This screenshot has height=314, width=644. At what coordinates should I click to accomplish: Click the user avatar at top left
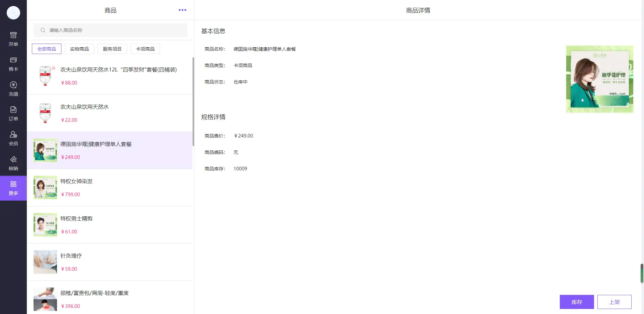(x=13, y=13)
